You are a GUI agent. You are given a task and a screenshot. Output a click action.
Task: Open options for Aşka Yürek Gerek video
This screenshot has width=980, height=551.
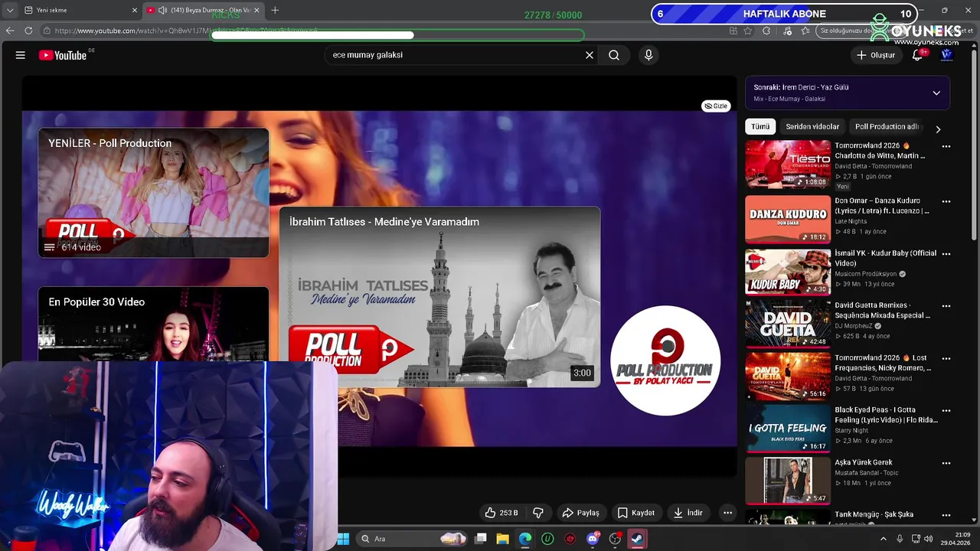(x=946, y=463)
